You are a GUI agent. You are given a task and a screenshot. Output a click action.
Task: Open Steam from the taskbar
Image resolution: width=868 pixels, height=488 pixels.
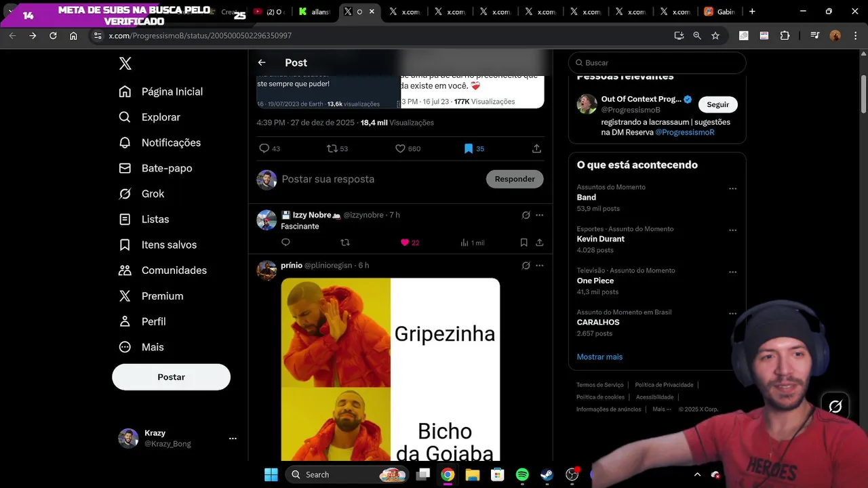(x=547, y=474)
